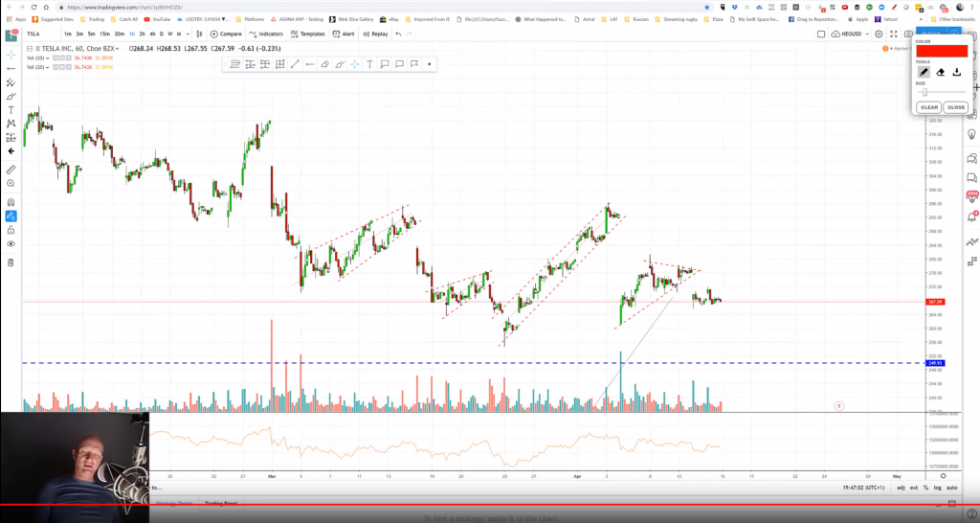Viewport: 980px width, 523px height.
Task: Click the zoom in magnifier tool
Action: [11, 183]
